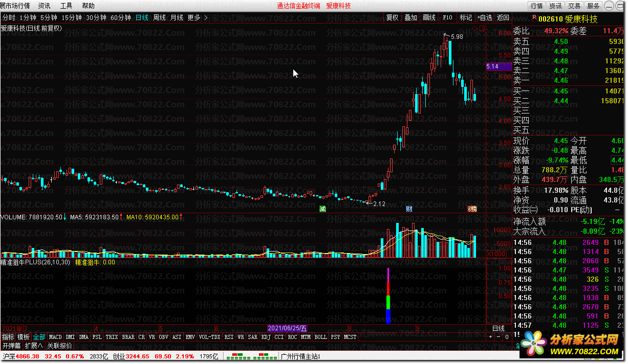Click the 行情 button at top right
This screenshot has width=628, height=364.
tap(537, 6)
